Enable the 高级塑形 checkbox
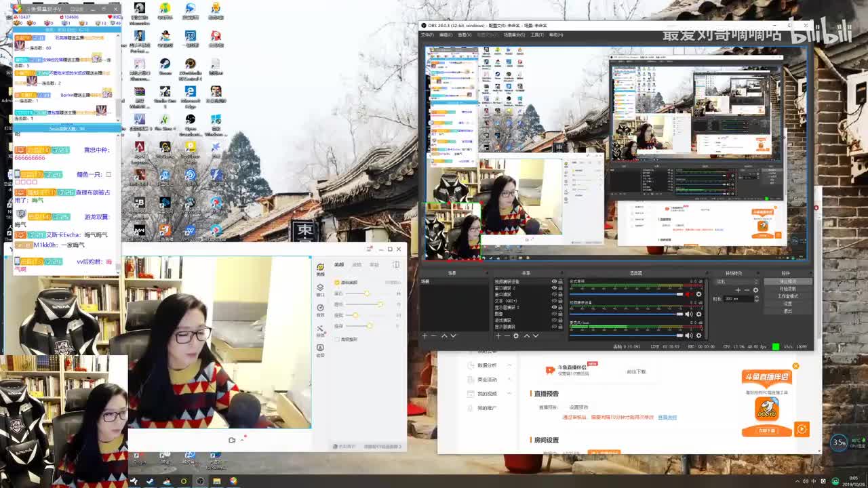 (337, 340)
